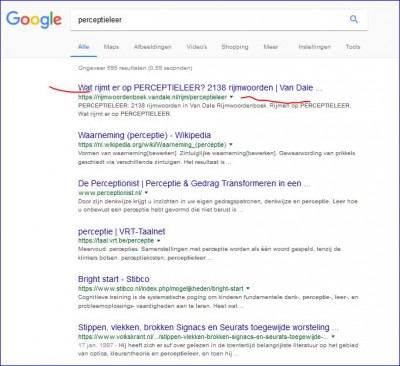The image size is (400, 366).
Task: Open the Shopping tab
Action: 235,47
